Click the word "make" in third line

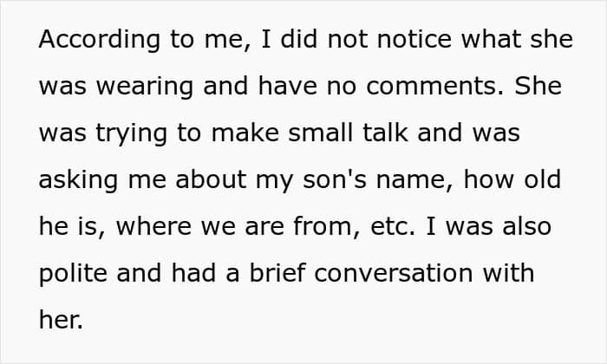(x=245, y=133)
